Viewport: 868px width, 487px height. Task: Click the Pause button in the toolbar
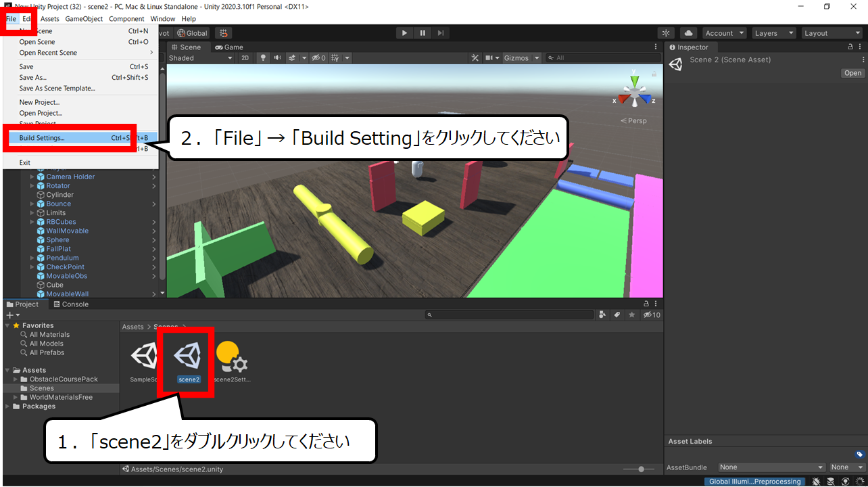[423, 33]
